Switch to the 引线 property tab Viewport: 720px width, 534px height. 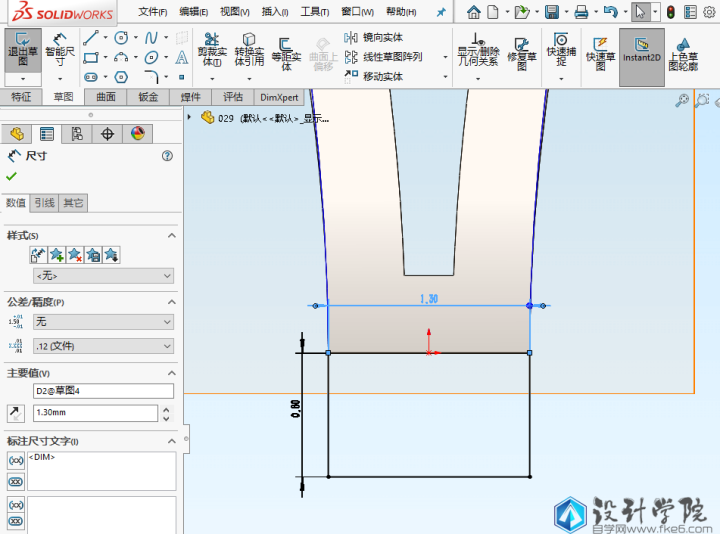click(x=44, y=203)
